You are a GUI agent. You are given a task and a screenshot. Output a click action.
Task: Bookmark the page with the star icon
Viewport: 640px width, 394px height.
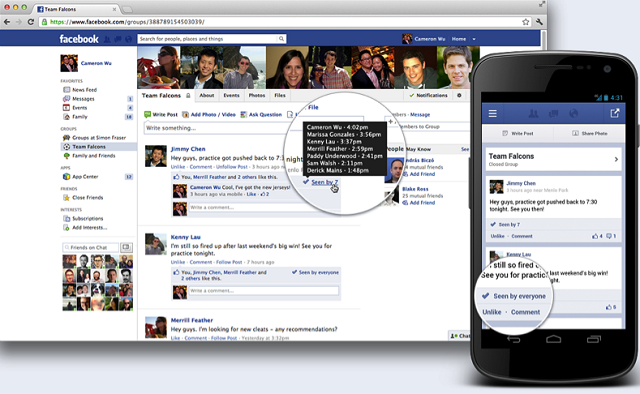pos(526,22)
